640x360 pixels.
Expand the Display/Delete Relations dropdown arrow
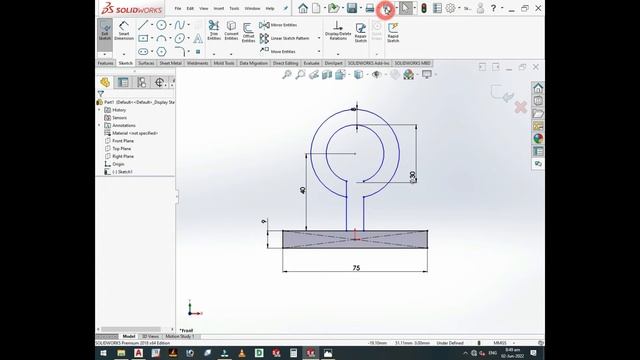tap(338, 54)
